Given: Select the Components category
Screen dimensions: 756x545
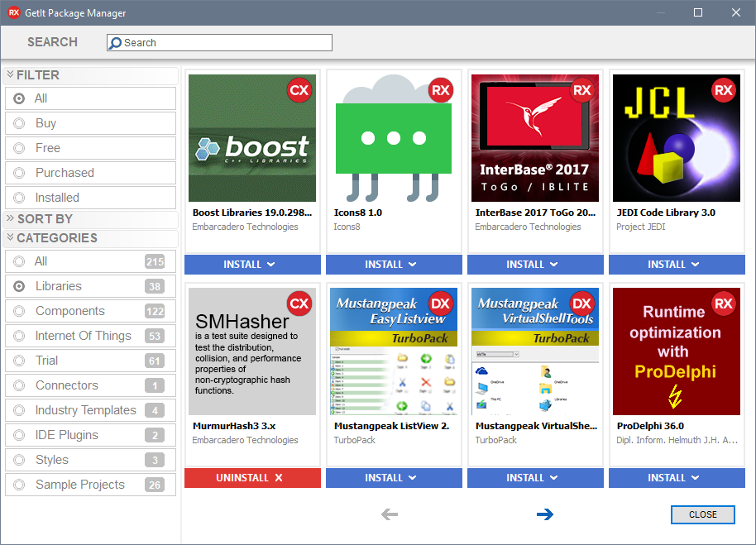Looking at the screenshot, I should point(91,311).
